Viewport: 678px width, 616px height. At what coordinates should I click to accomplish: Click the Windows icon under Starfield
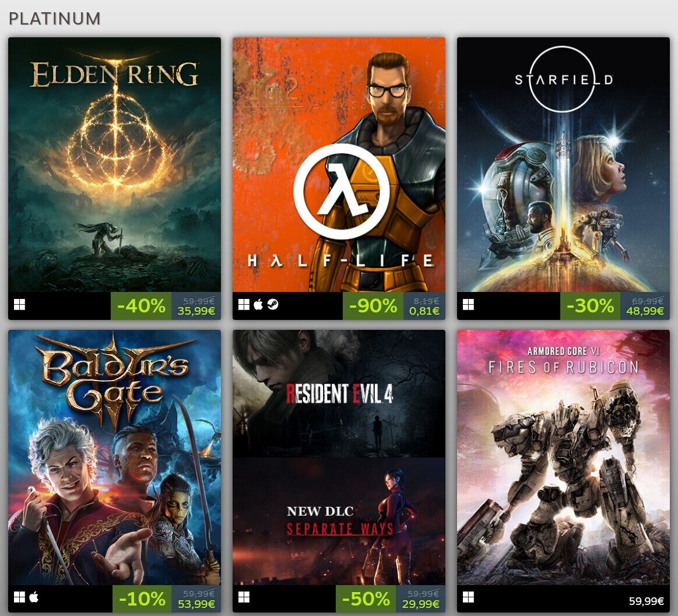point(468,305)
